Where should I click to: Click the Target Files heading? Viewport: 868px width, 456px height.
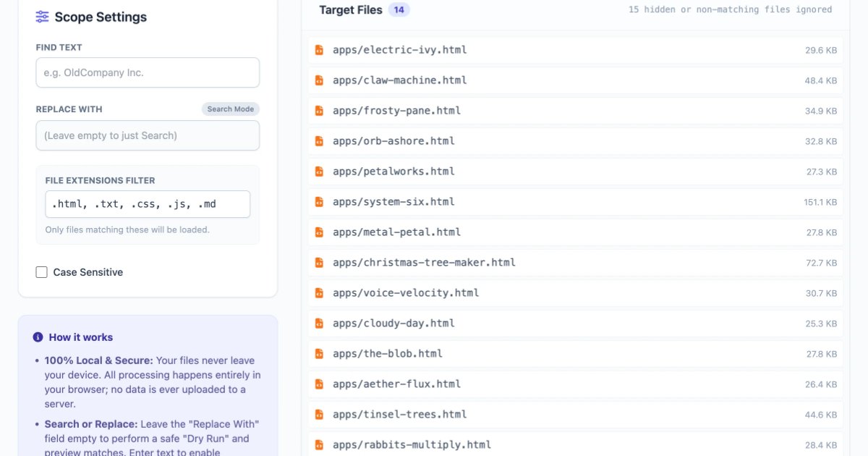pos(351,10)
